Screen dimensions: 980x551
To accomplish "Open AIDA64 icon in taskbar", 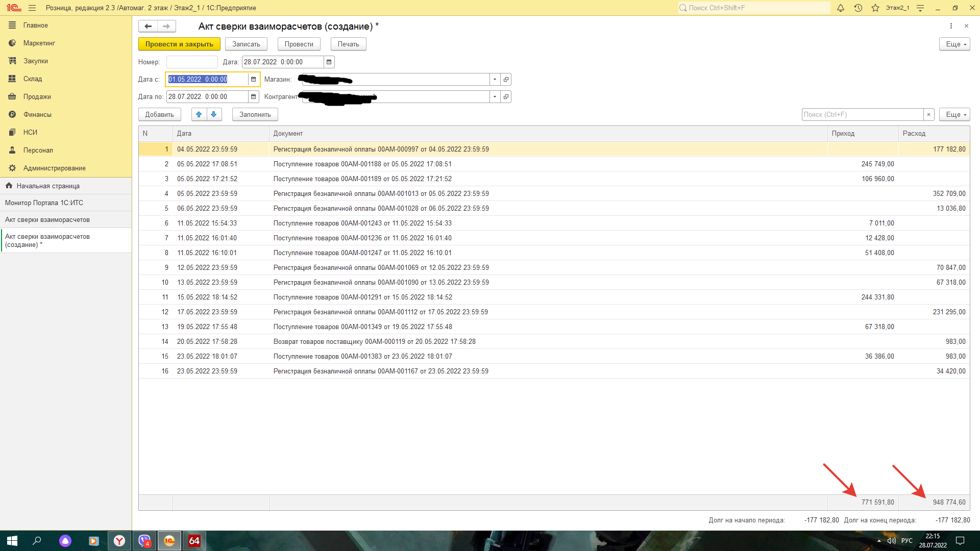I will 194,541.
